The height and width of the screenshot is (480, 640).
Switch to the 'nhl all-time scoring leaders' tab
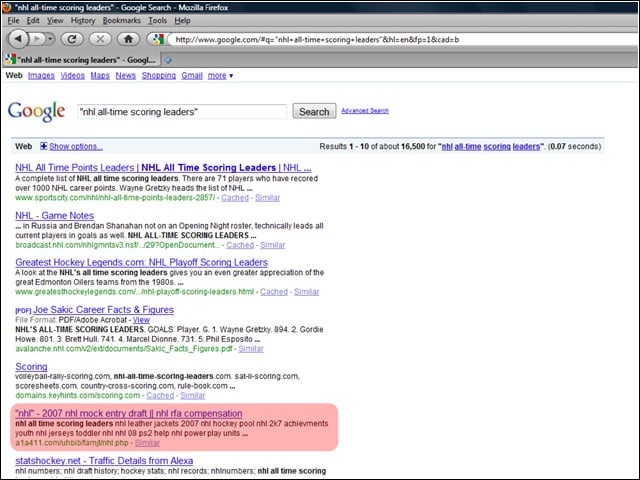click(81, 60)
